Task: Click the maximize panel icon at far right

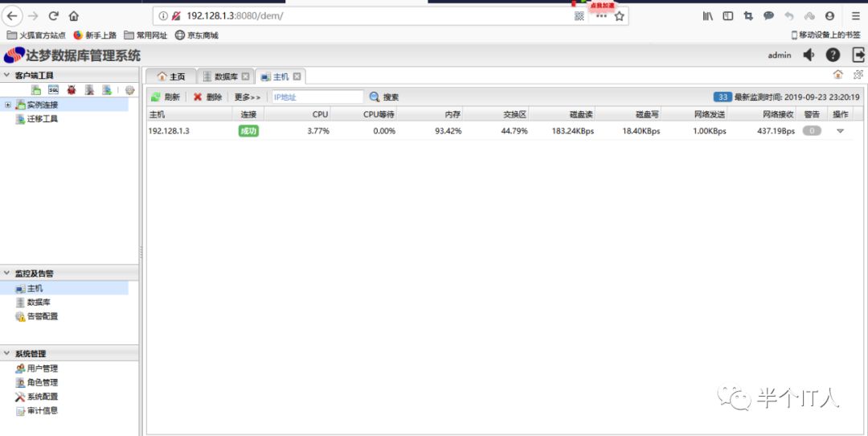Action: click(x=858, y=74)
